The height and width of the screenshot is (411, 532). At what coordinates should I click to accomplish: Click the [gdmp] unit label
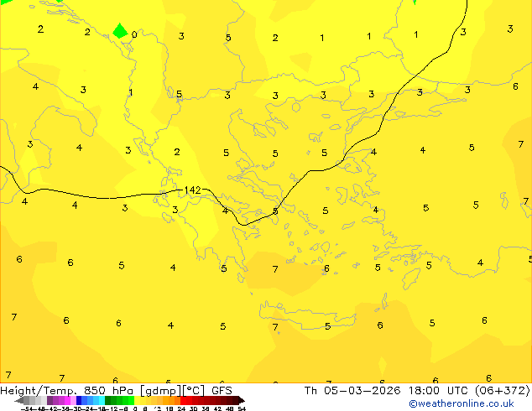pos(161,391)
